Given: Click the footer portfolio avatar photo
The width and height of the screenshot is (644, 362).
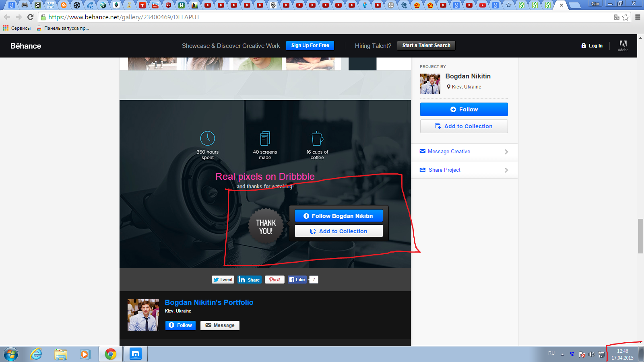Looking at the screenshot, I should (143, 315).
